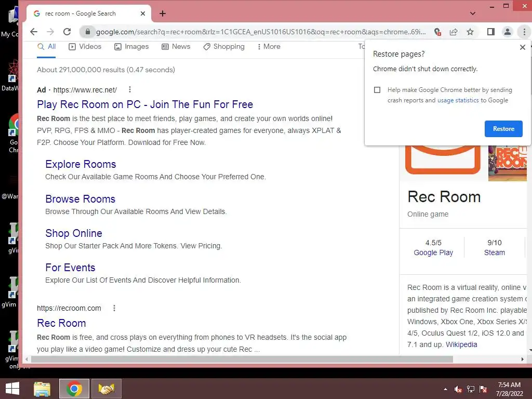Screen dimensions: 532x399
Task: Open the For Events sitelink
Action: pos(70,268)
